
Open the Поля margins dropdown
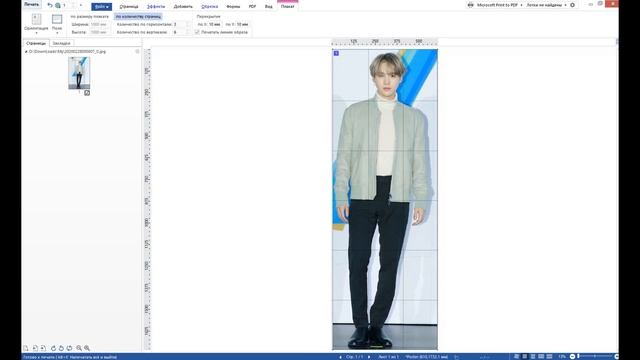57,24
